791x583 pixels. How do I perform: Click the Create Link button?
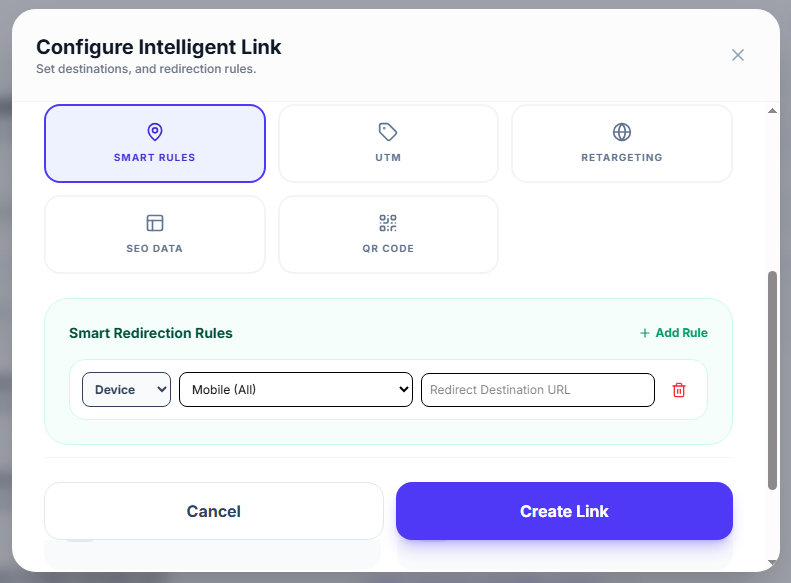[x=564, y=511]
